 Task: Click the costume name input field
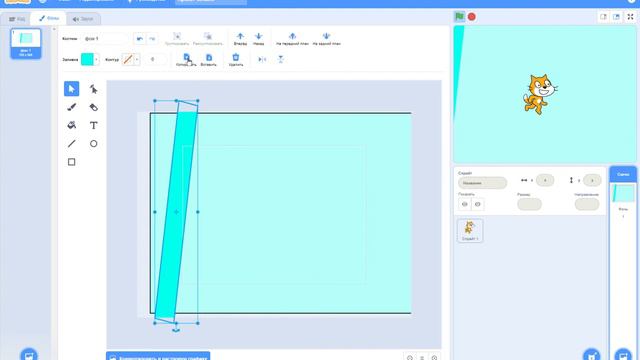[x=105, y=39]
